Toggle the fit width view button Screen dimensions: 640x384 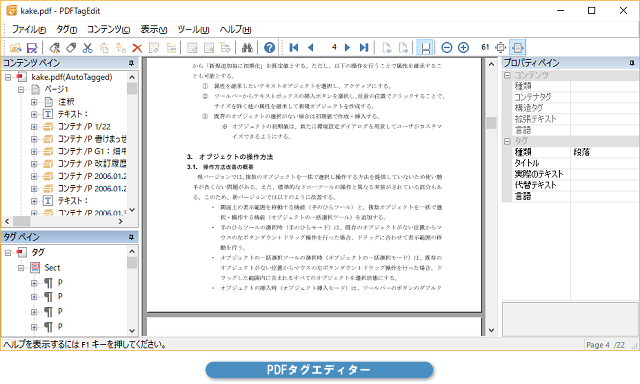click(x=518, y=48)
